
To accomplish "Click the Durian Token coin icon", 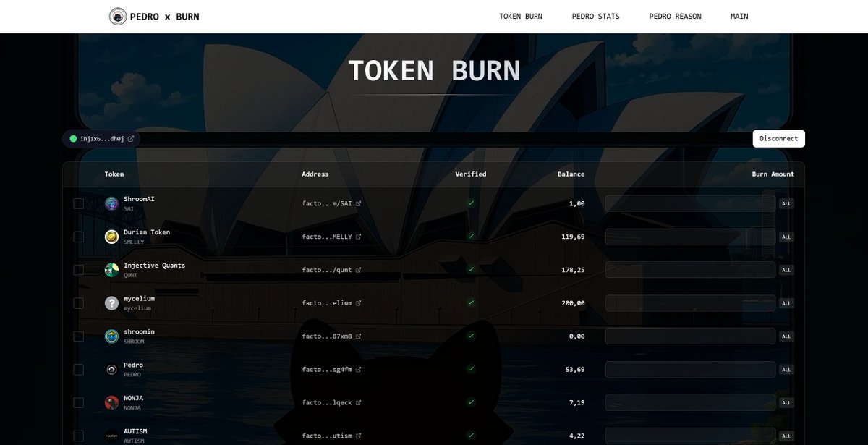I will [111, 237].
